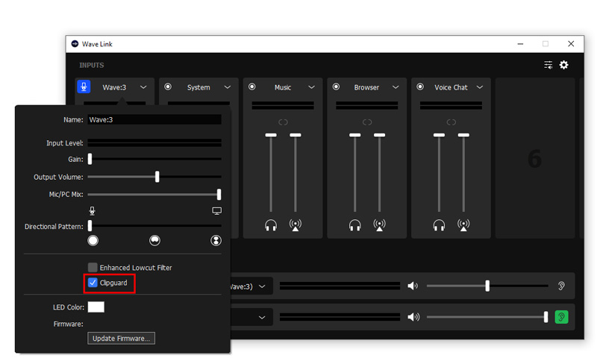Click the blue Wave:3 microphone icon
Screen dimensions: 597x364
coord(84,87)
